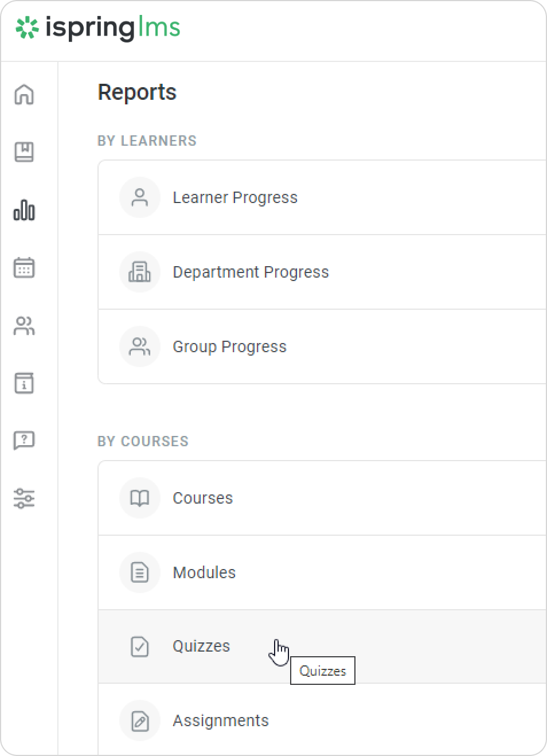Click the course catalog book icon

click(x=24, y=152)
